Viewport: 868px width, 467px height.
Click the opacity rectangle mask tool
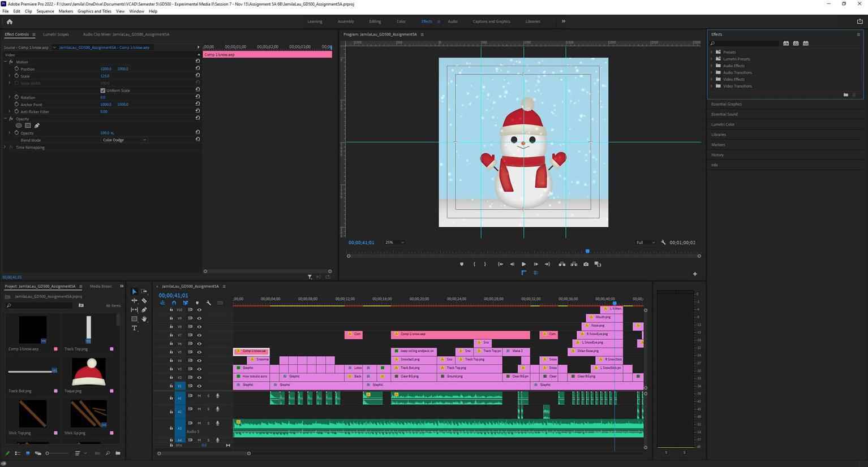pyautogui.click(x=28, y=126)
